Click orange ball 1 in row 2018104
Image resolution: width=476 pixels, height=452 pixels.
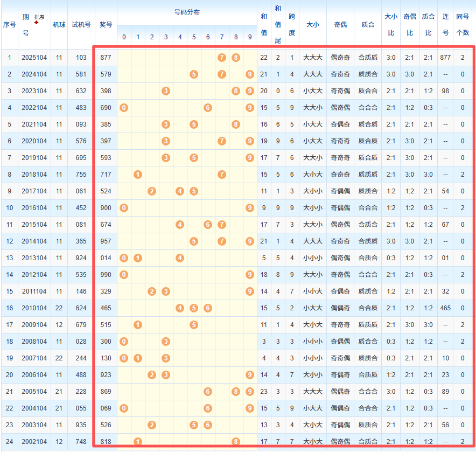click(138, 175)
